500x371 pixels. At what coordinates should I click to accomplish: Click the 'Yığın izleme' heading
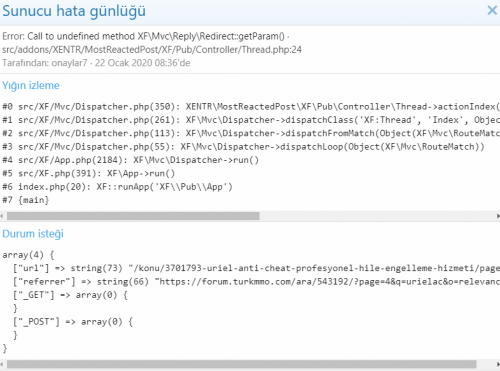pyautogui.click(x=31, y=85)
